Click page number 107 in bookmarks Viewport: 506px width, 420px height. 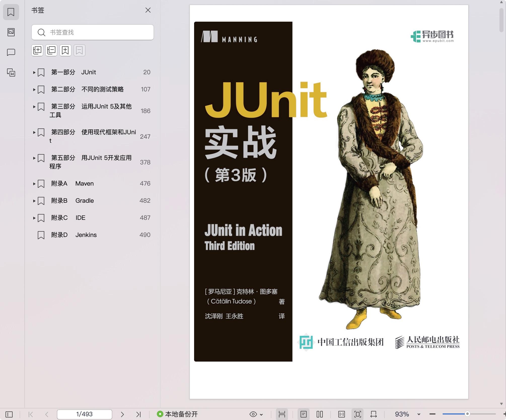146,89
